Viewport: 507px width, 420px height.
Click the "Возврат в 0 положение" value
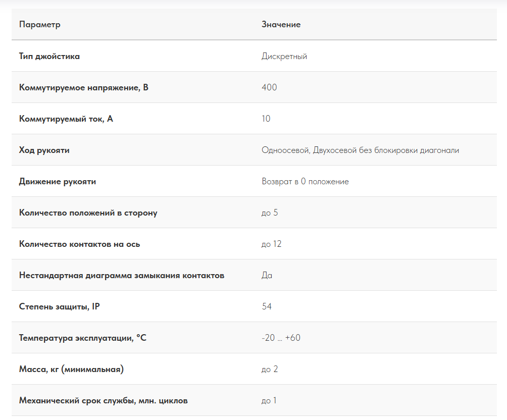[305, 181]
